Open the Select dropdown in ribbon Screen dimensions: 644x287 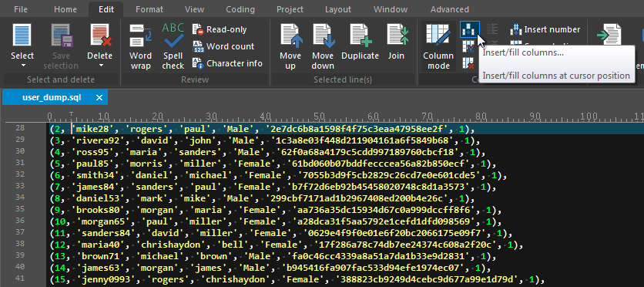point(22,46)
